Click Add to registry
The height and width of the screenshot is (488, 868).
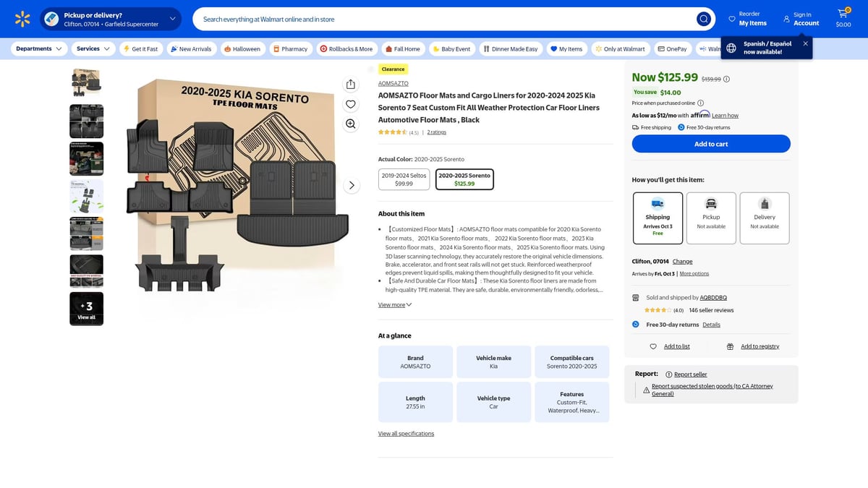[759, 346]
